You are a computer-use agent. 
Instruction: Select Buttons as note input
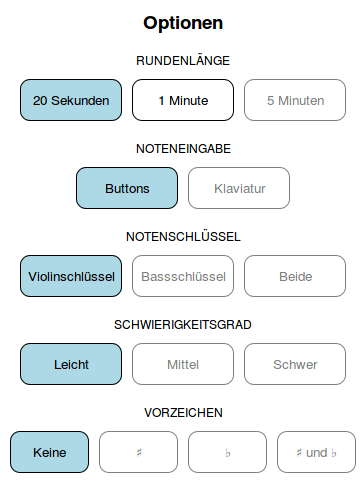pyautogui.click(x=127, y=188)
